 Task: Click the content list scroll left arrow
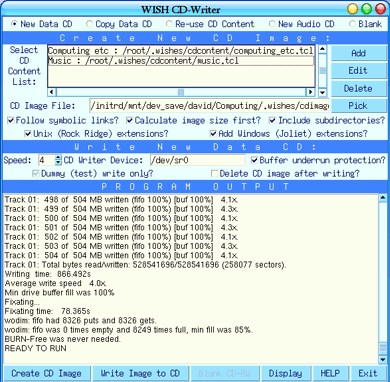(x=52, y=92)
